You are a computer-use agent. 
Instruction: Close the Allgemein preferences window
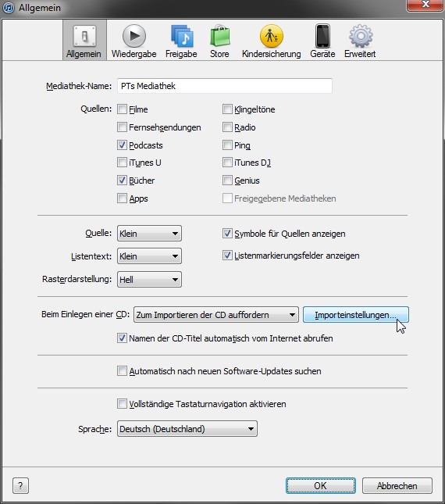coord(425,5)
